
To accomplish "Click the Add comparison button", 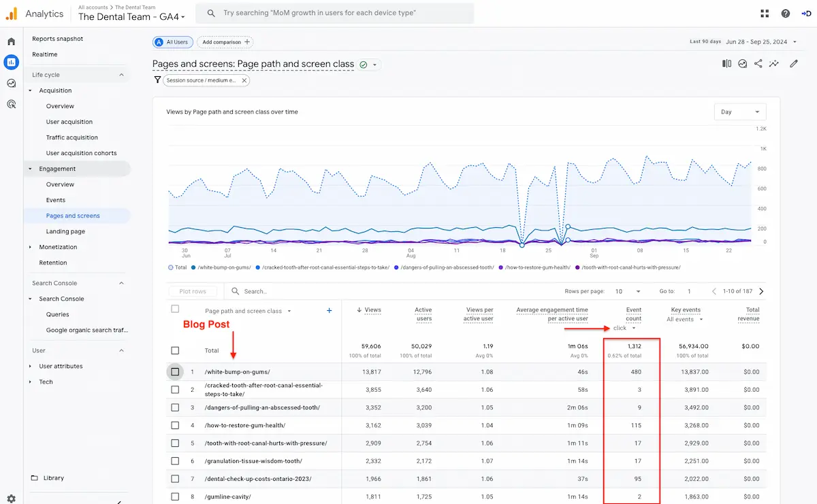I will click(x=225, y=41).
